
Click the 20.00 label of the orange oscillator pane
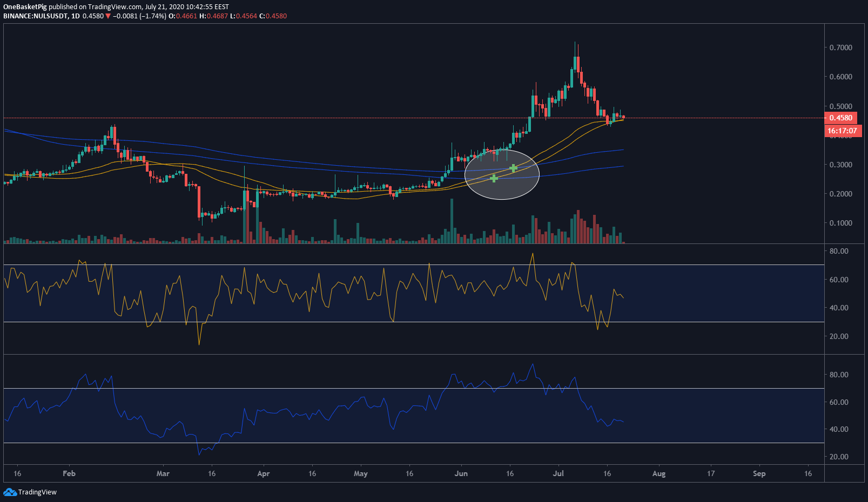(x=839, y=336)
